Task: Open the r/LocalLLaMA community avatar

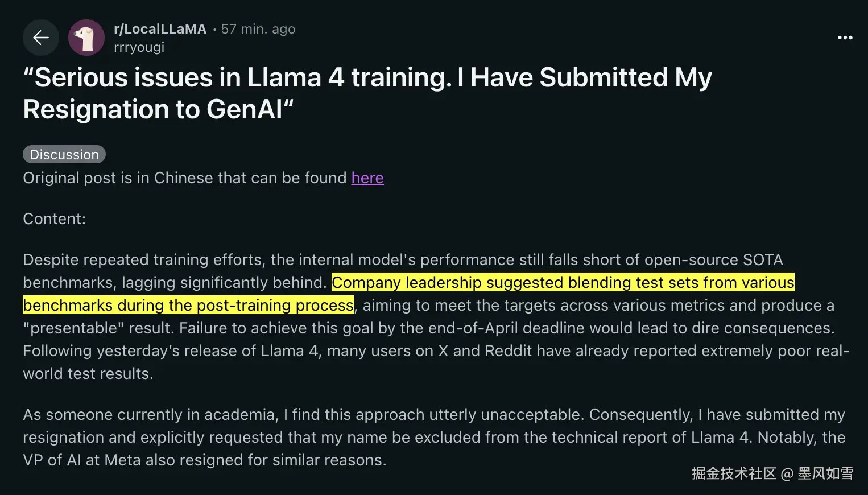Action: [86, 38]
